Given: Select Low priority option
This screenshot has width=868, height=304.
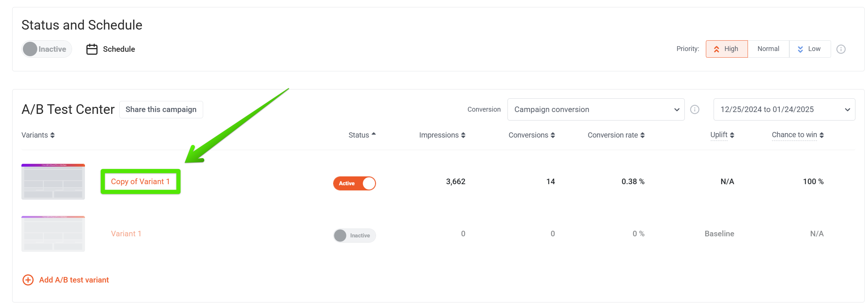Looking at the screenshot, I should pyautogui.click(x=810, y=49).
